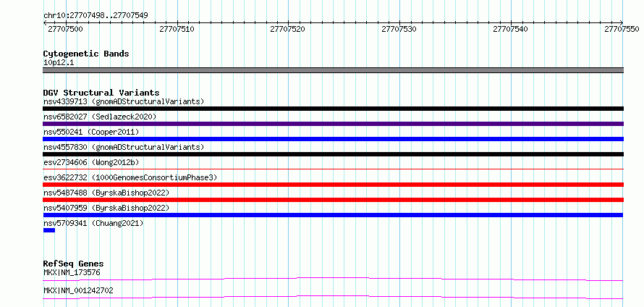Viewport: 644px width, 307px height.
Task: Click the magenta gene line for MKX|NM_173576
Action: 333,279
